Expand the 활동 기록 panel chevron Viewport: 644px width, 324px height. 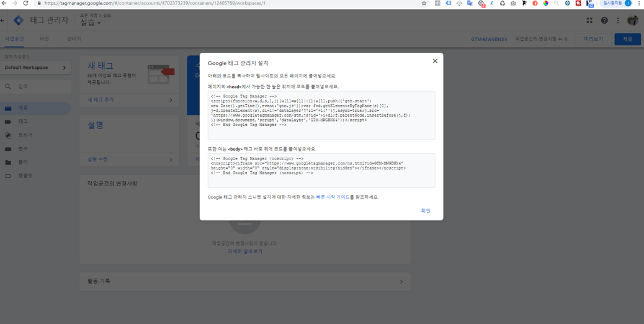click(x=401, y=282)
